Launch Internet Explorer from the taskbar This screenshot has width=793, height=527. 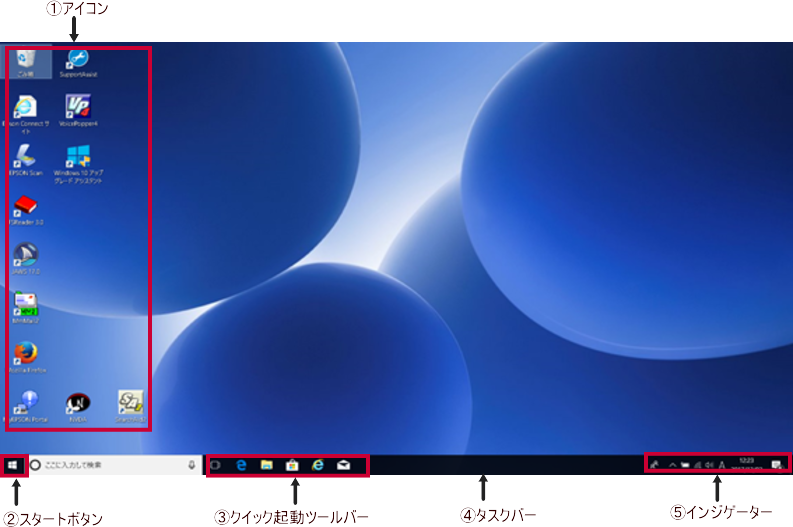(318, 465)
